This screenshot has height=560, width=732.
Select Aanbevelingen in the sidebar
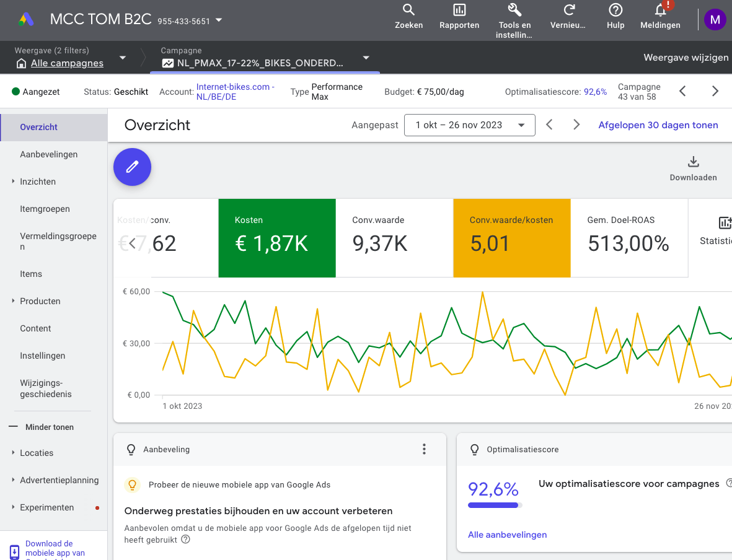pos(49,154)
